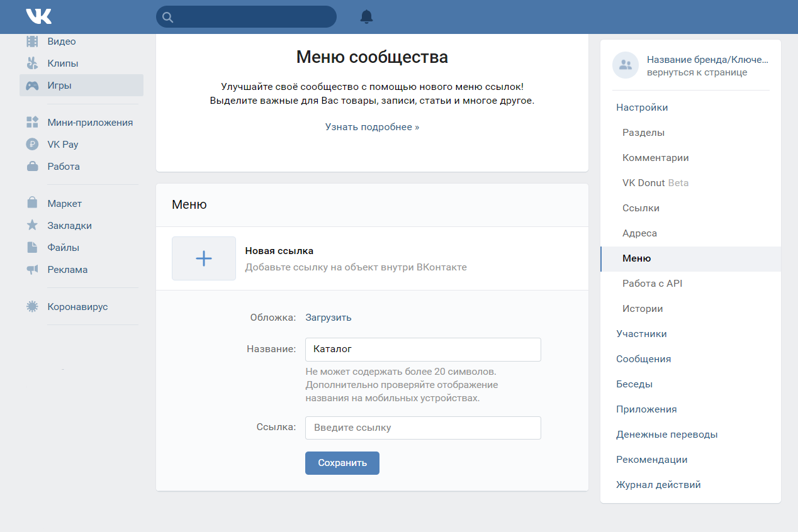This screenshot has width=798, height=532.
Task: Click the community name Название бренда
Action: click(708, 60)
